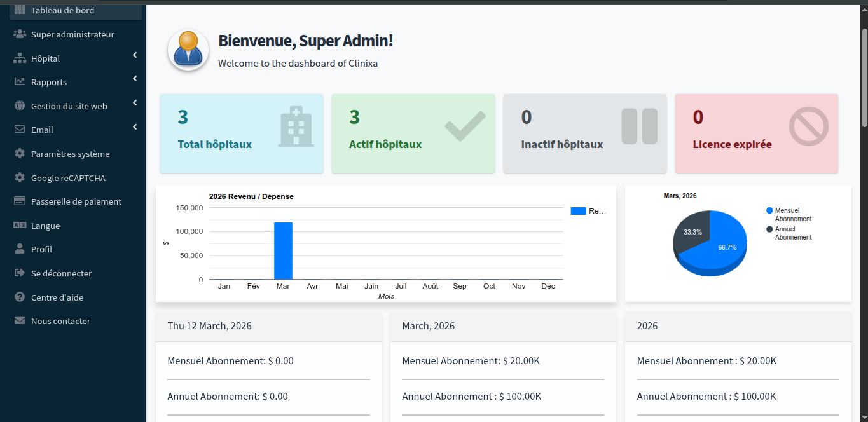868x422 pixels.
Task: Open the Licence expirée card
Action: coord(756,133)
